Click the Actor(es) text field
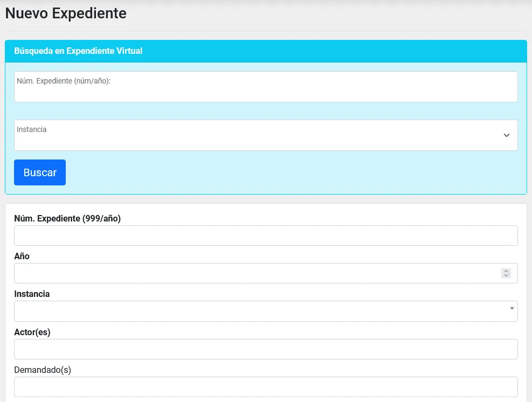The height and width of the screenshot is (402, 532). pos(266,349)
